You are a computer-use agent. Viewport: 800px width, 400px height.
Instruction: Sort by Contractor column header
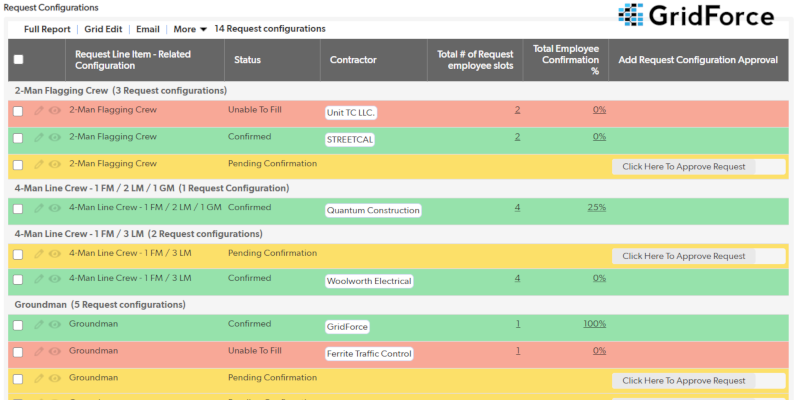[353, 60]
